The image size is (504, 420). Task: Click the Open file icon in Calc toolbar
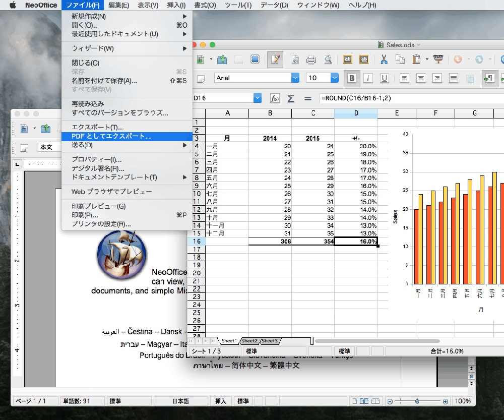click(222, 59)
